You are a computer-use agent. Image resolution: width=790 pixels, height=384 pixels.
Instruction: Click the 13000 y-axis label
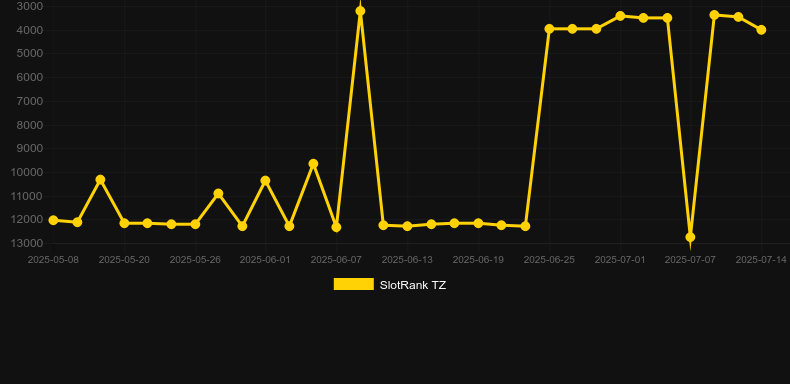(x=27, y=243)
